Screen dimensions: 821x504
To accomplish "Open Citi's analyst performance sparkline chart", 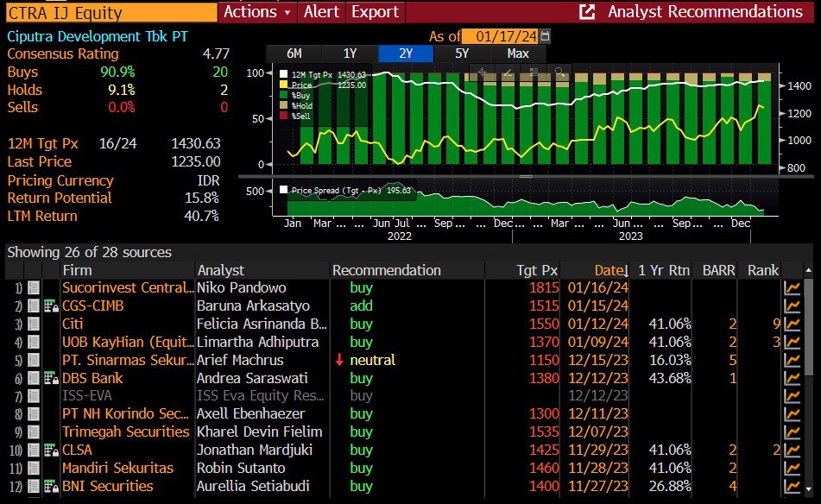I will point(794,324).
